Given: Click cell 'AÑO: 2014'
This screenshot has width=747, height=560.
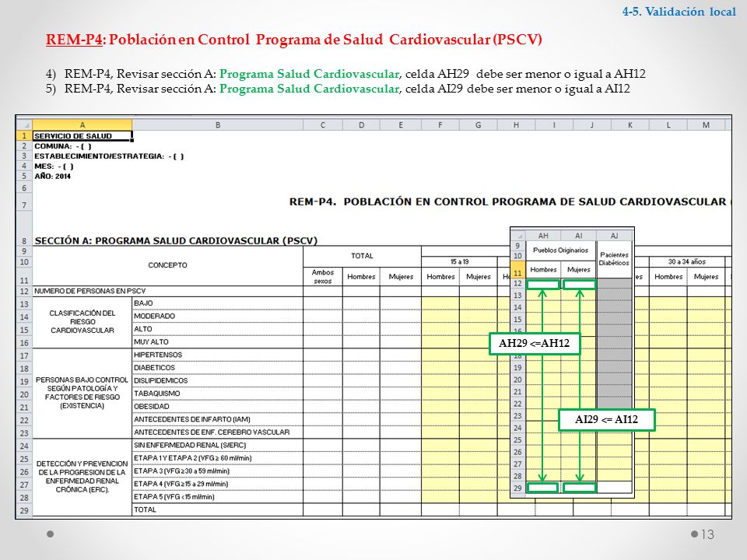Looking at the screenshot, I should click(52, 177).
